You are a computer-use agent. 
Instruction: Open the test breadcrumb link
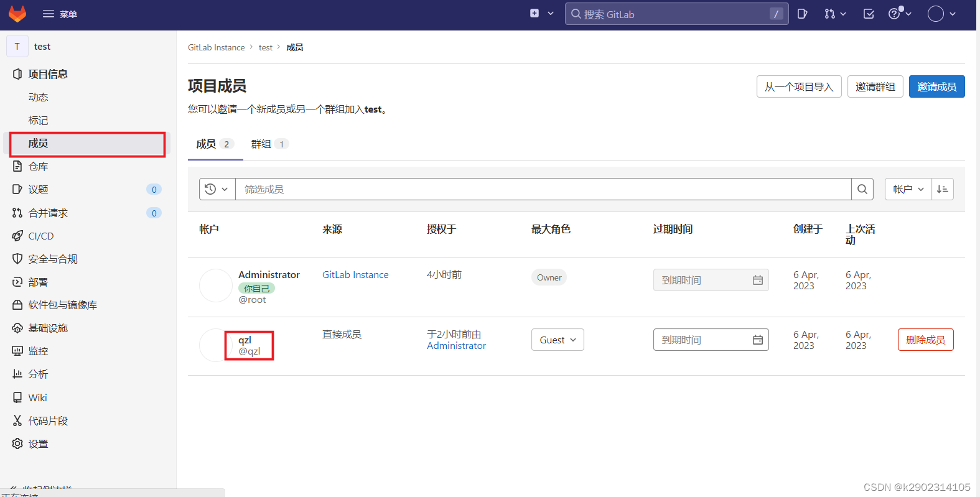(266, 47)
